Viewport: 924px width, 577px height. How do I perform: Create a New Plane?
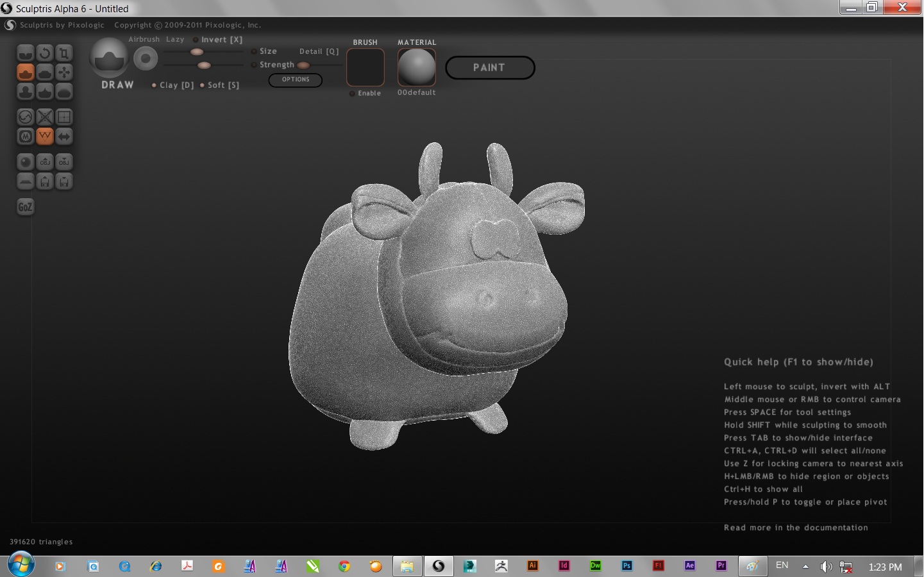26,181
